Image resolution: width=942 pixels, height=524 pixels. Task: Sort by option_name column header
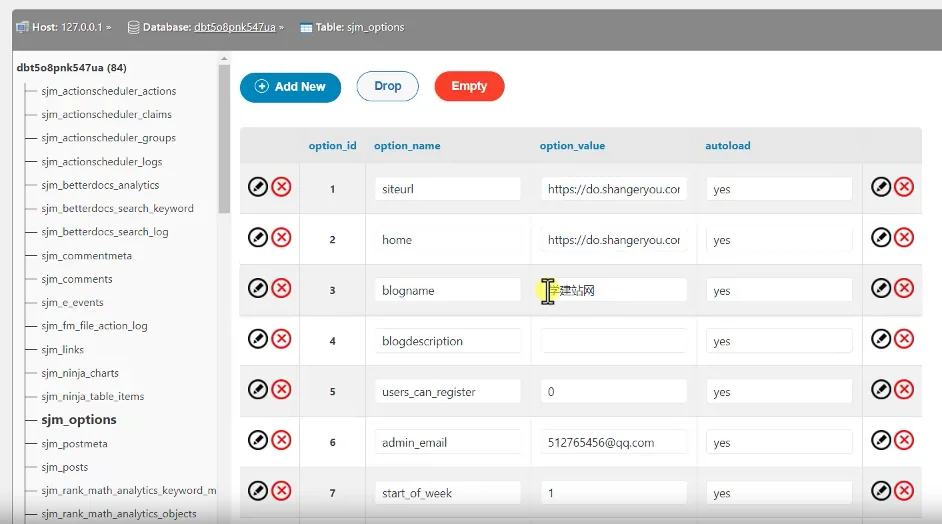[407, 145]
